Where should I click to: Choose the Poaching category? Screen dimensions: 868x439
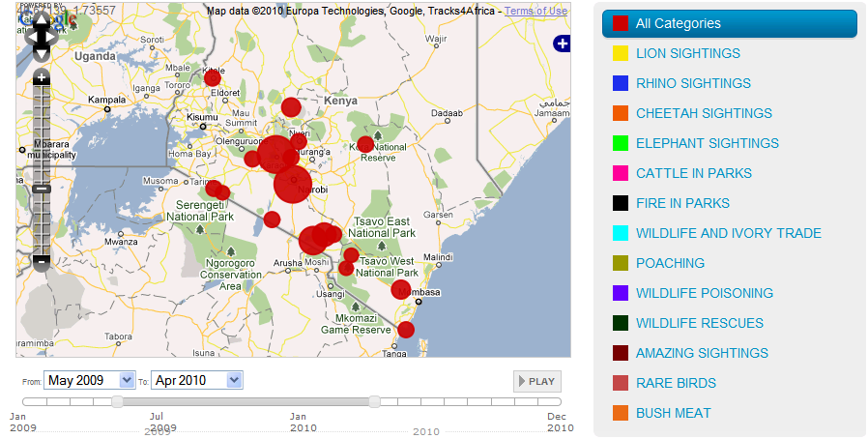pos(670,263)
